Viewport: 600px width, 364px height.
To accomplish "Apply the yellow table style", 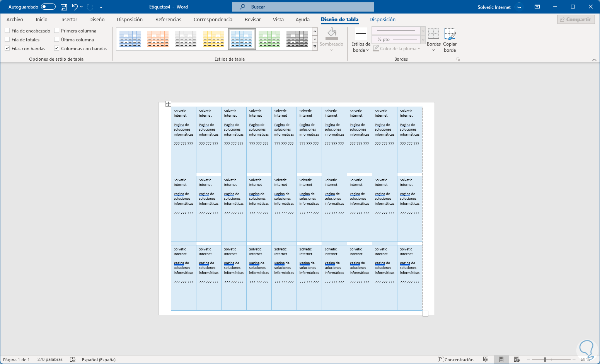I will (214, 39).
